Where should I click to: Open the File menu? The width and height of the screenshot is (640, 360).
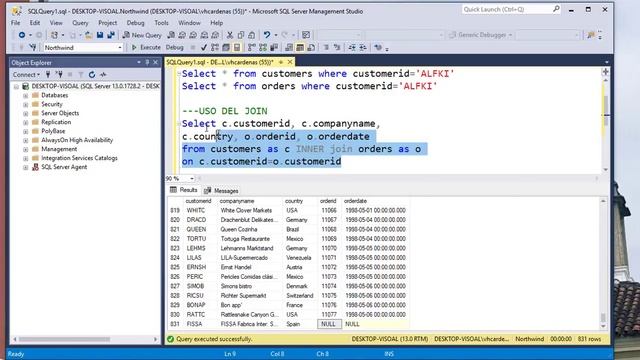[x=16, y=23]
